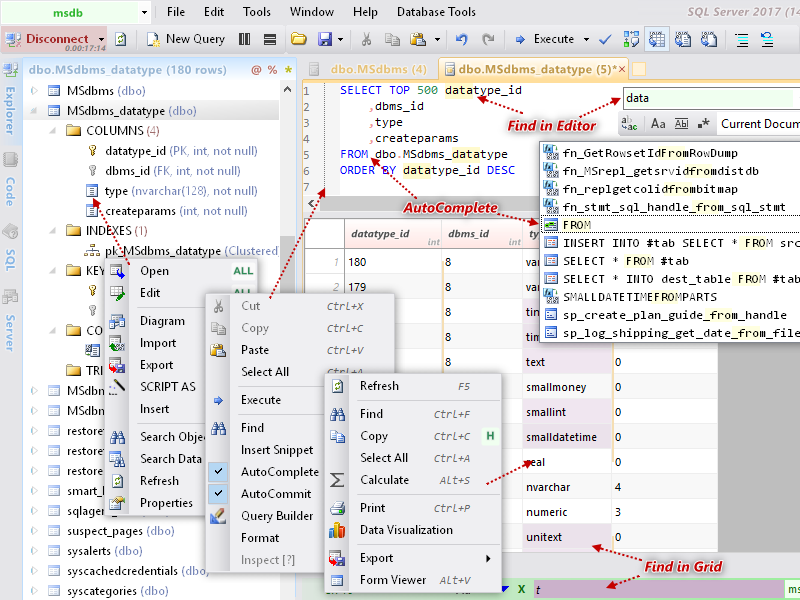Click the Data Visualization chart icon
800x600 pixels.
[338, 530]
